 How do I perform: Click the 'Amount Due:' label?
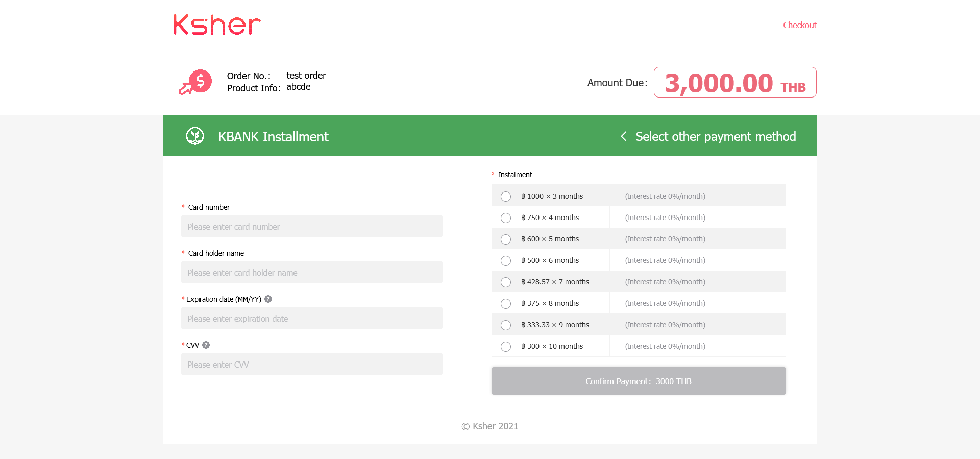(x=617, y=83)
